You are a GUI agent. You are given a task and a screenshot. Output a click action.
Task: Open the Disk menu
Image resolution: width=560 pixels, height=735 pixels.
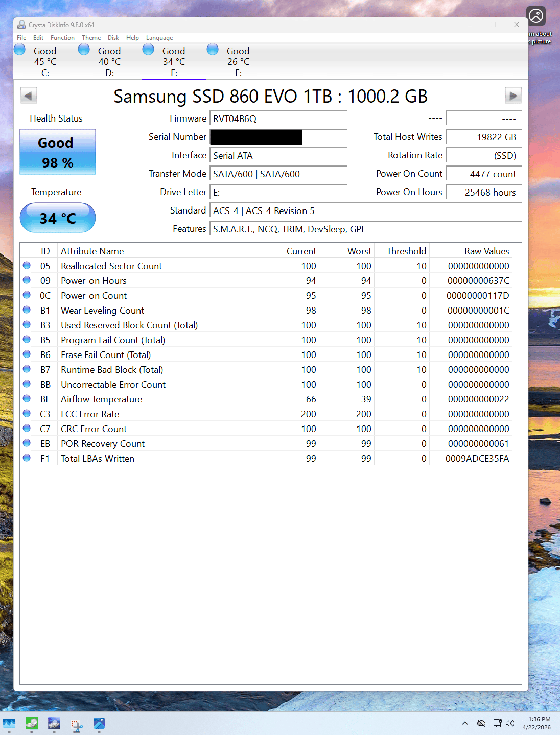click(x=113, y=38)
